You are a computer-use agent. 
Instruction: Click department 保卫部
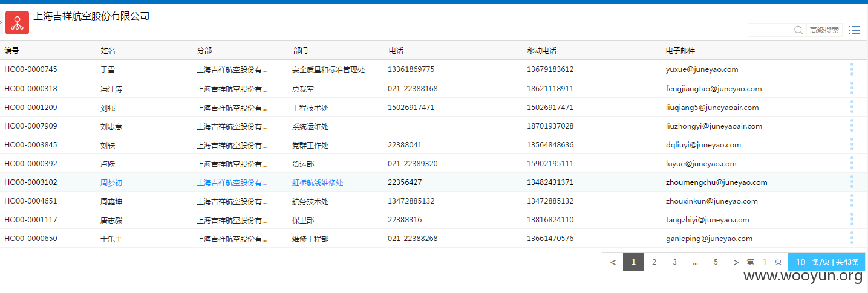pos(303,220)
